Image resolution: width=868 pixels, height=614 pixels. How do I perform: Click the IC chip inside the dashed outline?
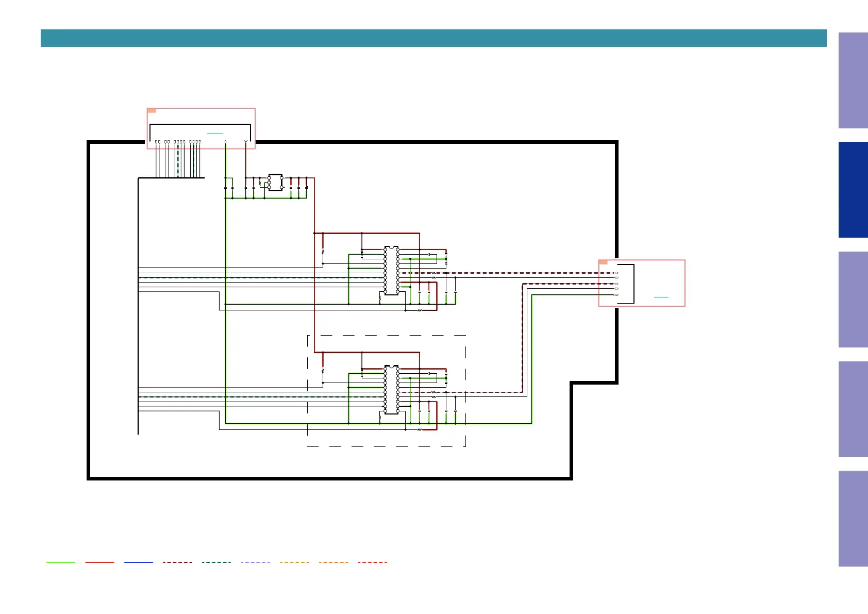point(391,390)
